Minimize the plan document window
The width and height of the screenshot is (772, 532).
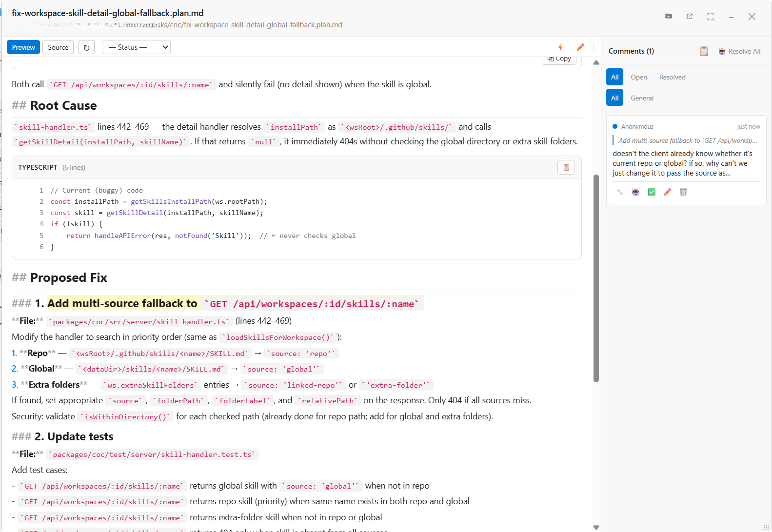(x=731, y=17)
